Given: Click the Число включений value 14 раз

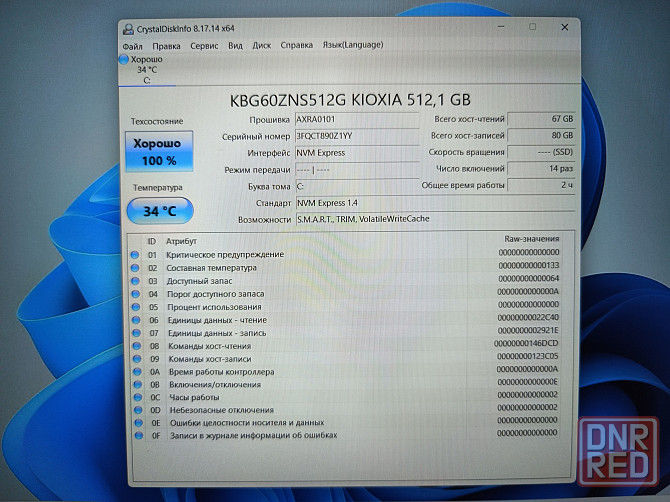Looking at the screenshot, I should (541, 169).
